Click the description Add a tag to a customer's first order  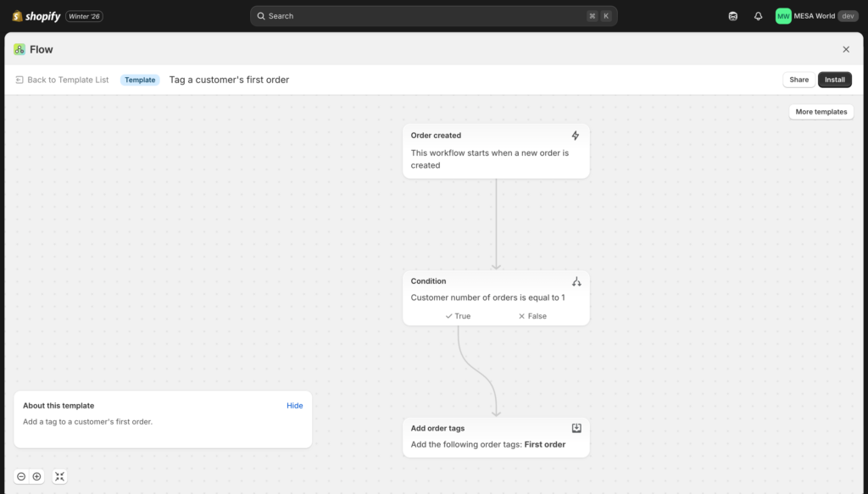pos(87,421)
